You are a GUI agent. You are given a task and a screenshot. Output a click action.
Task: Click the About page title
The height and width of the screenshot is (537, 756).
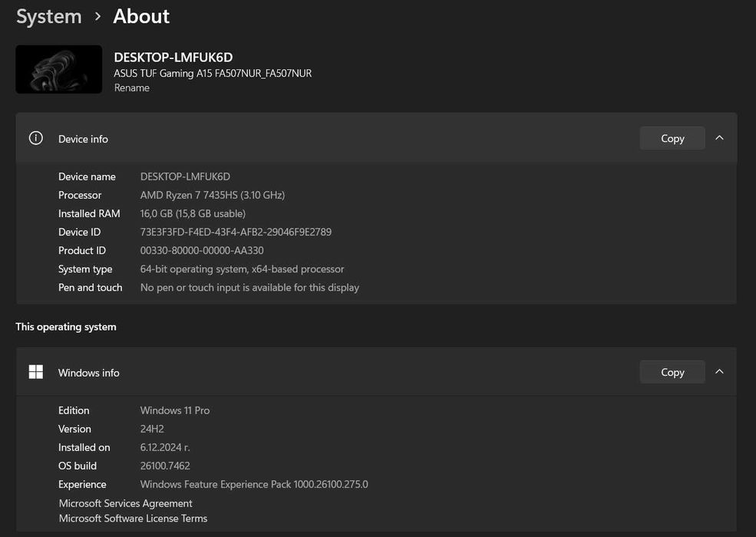point(141,16)
